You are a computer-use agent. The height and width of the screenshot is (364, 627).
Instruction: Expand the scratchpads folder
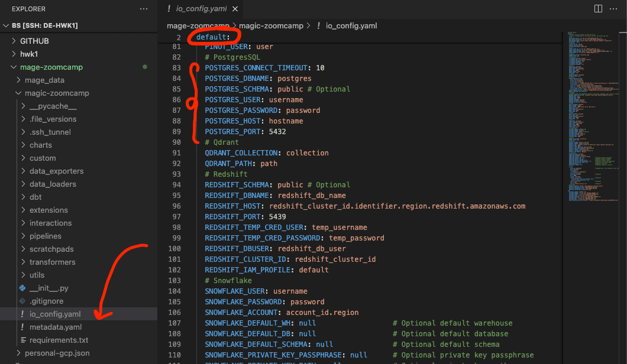tap(23, 249)
